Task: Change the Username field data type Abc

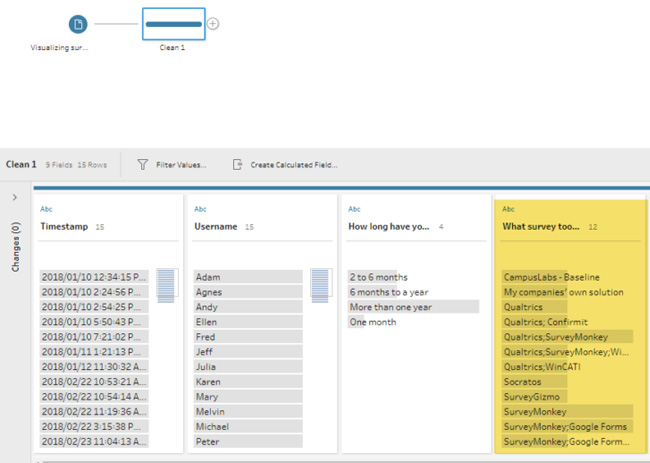Action: 200,209
